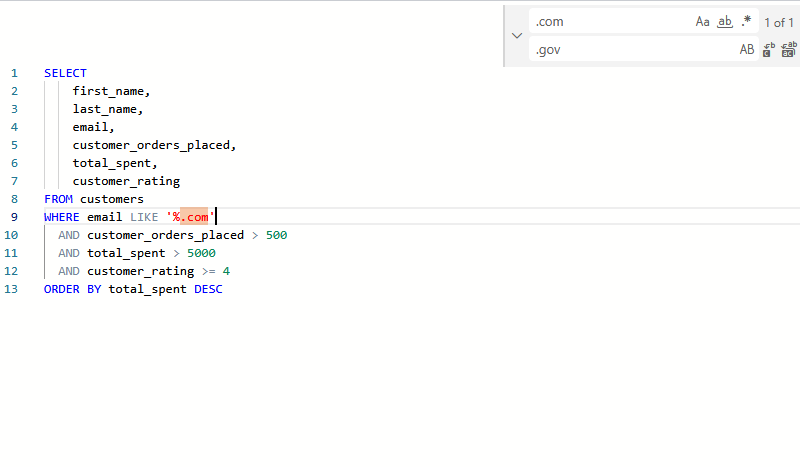This screenshot has height=467, width=800.
Task: Click the highlighted .com match
Action: coord(194,217)
